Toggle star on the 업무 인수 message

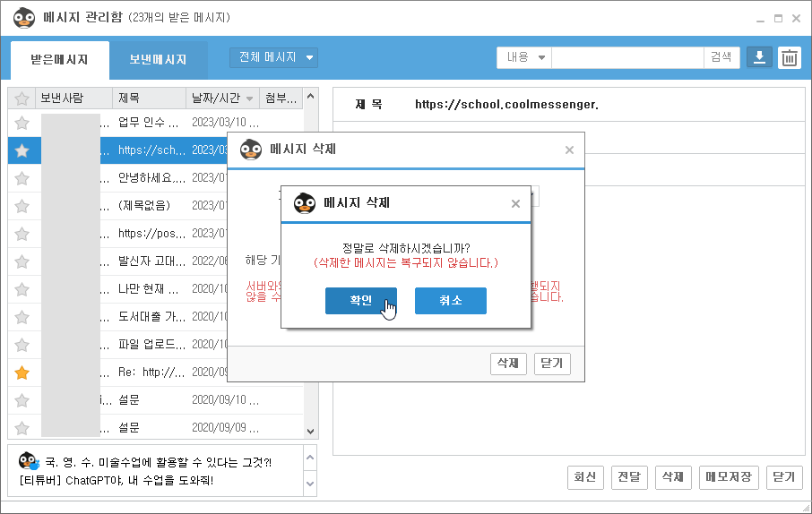22,124
